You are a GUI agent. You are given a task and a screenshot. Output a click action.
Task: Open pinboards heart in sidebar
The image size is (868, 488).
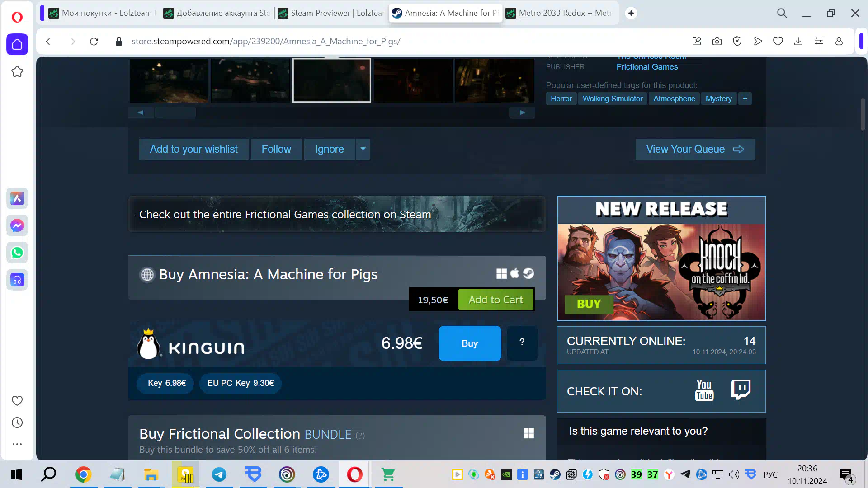[x=17, y=400]
